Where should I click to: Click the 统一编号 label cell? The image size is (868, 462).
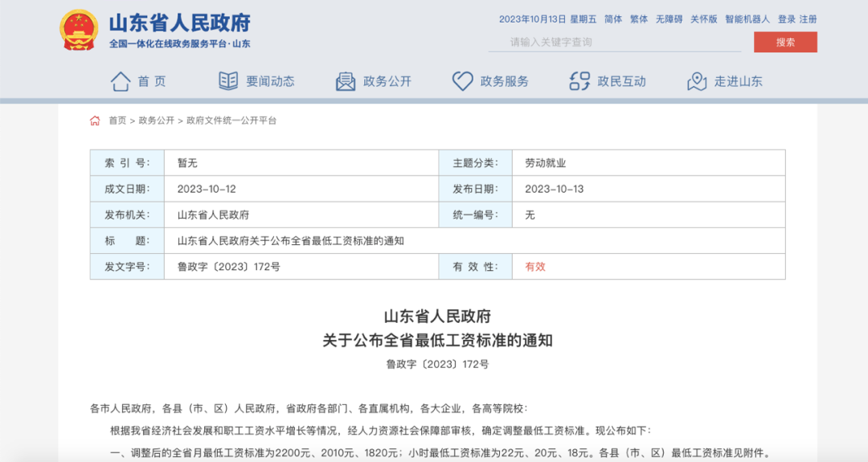point(476,215)
